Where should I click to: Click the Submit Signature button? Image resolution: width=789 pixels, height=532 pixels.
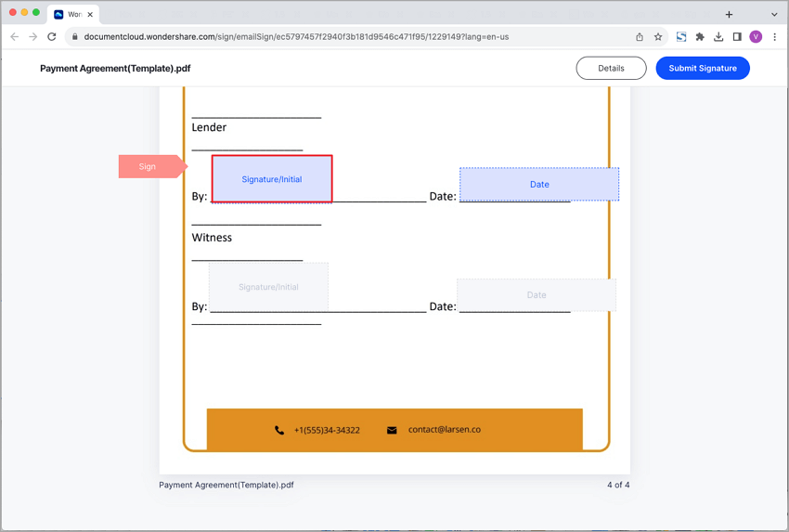[x=703, y=68]
